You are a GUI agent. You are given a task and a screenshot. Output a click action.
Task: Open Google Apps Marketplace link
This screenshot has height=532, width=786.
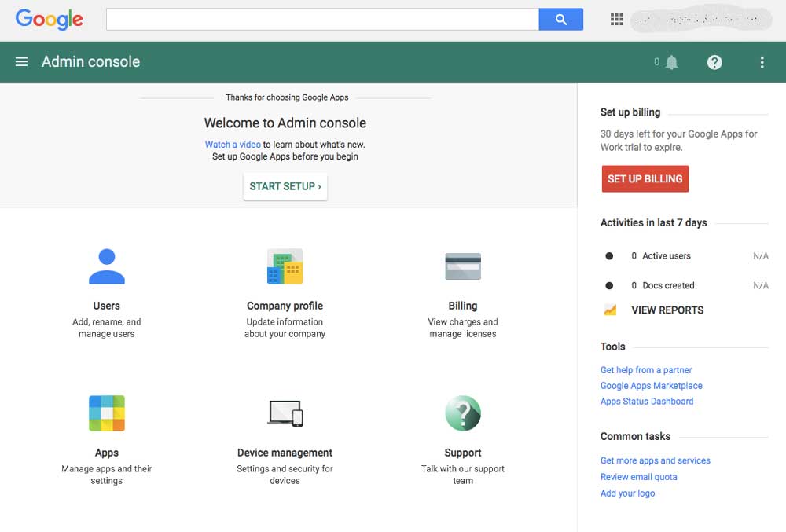point(651,386)
